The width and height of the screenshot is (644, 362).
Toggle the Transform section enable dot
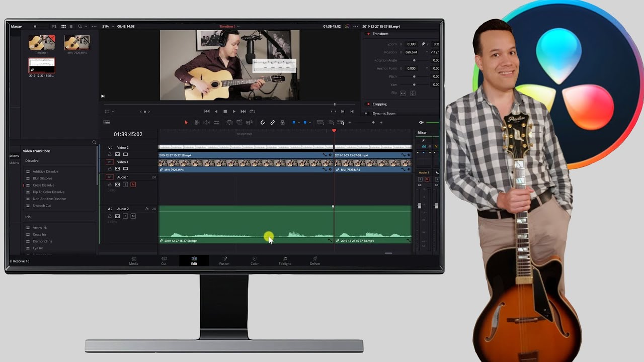tap(368, 34)
